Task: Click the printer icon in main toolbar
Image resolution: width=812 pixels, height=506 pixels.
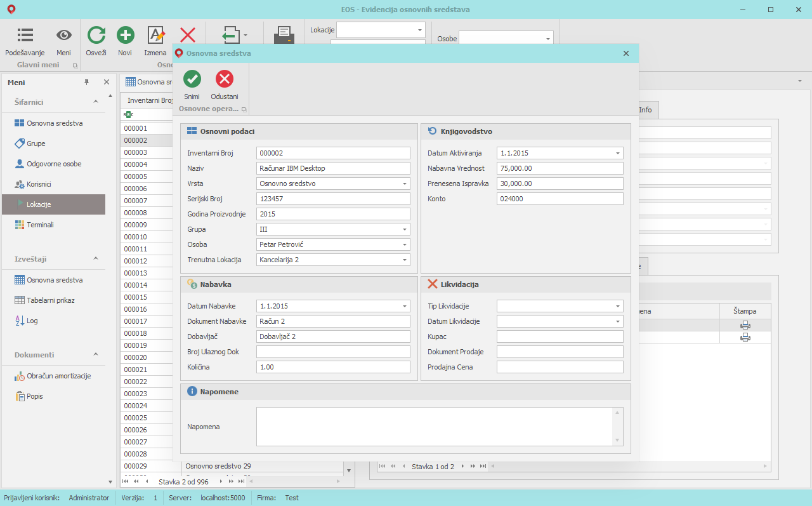Action: coord(284,35)
